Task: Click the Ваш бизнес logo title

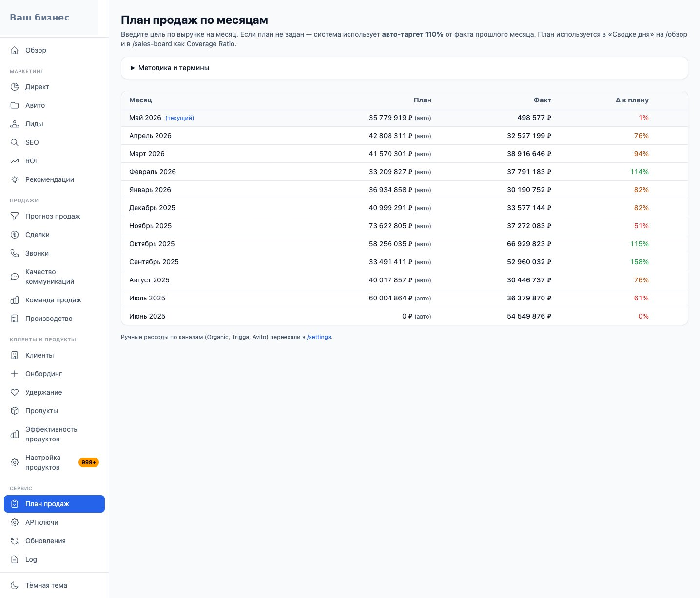Action: click(39, 18)
